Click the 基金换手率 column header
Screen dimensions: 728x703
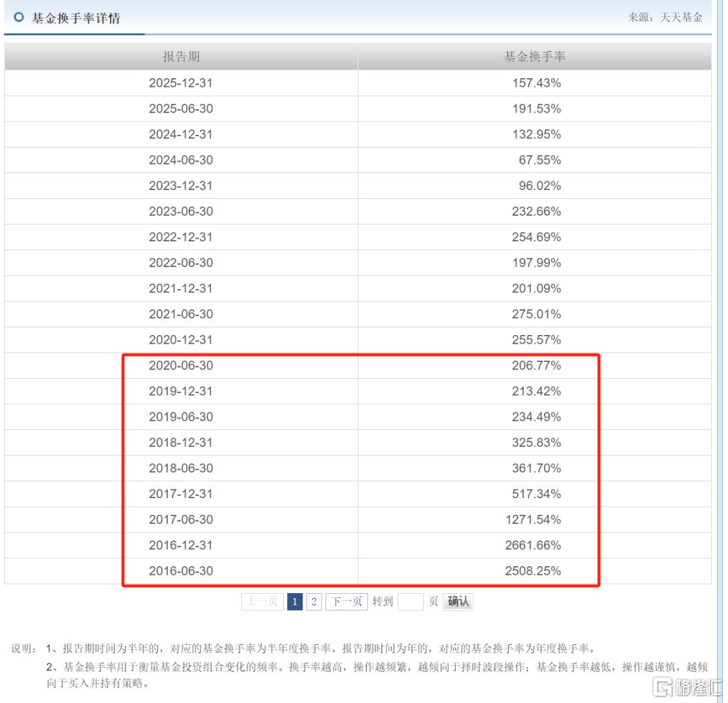coord(535,57)
